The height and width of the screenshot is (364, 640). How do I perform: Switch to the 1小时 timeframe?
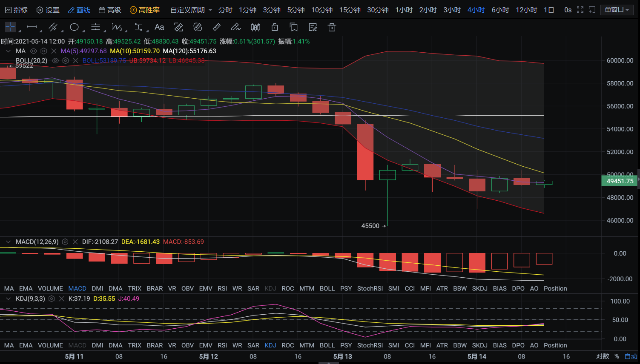coord(404,10)
